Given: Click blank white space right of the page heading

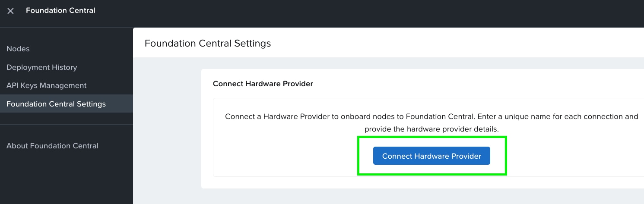Looking at the screenshot, I should (432, 43).
